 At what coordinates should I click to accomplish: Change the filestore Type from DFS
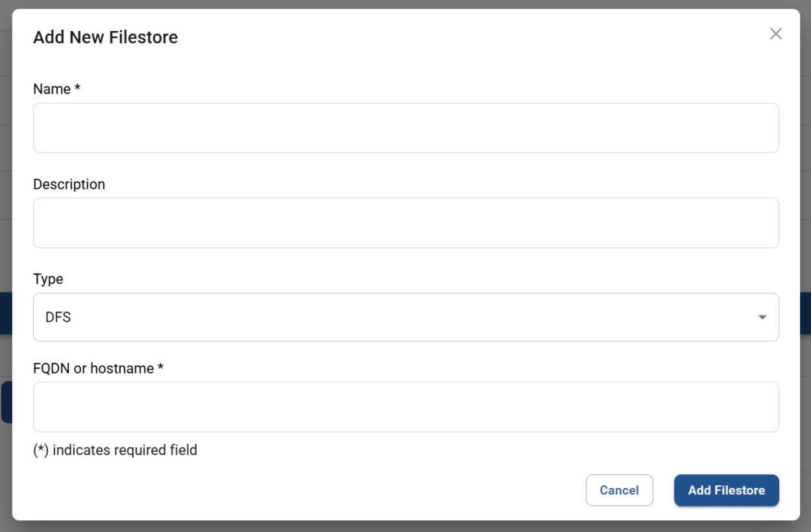coord(406,317)
